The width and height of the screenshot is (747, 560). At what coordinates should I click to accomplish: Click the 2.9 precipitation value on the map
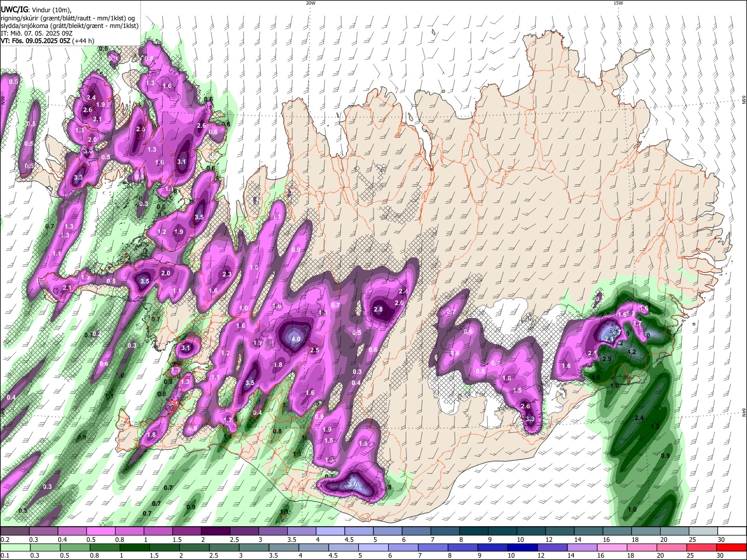pyautogui.click(x=607, y=359)
